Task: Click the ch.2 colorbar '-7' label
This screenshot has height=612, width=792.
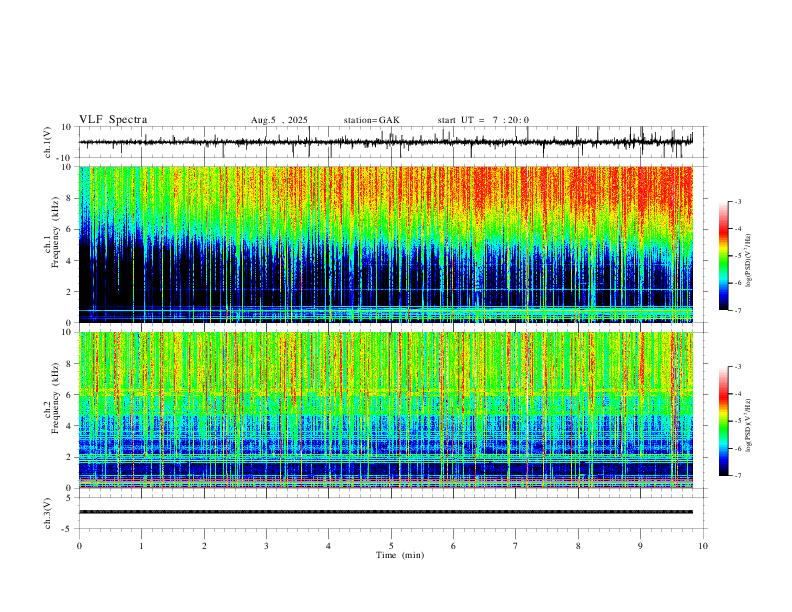Action: (737, 476)
